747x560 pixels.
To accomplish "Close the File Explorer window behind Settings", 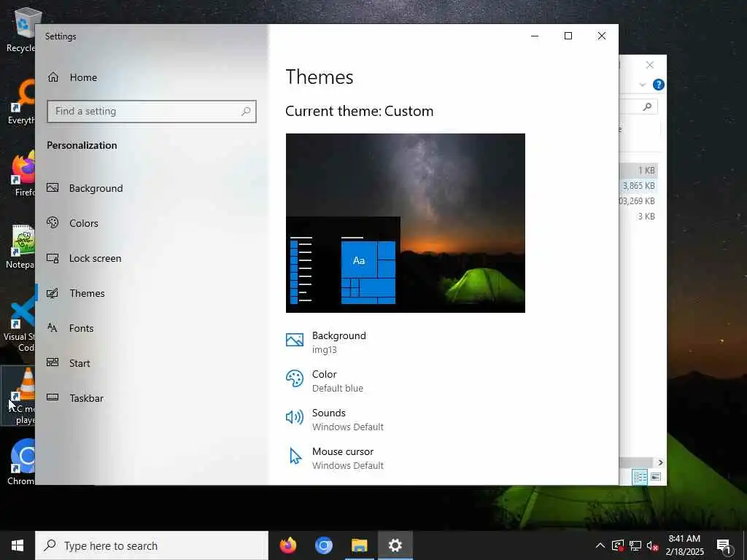I will tap(650, 65).
